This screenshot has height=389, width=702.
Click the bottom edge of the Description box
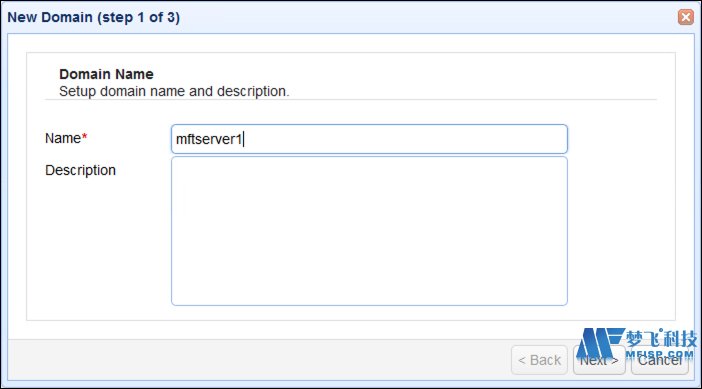(369, 305)
